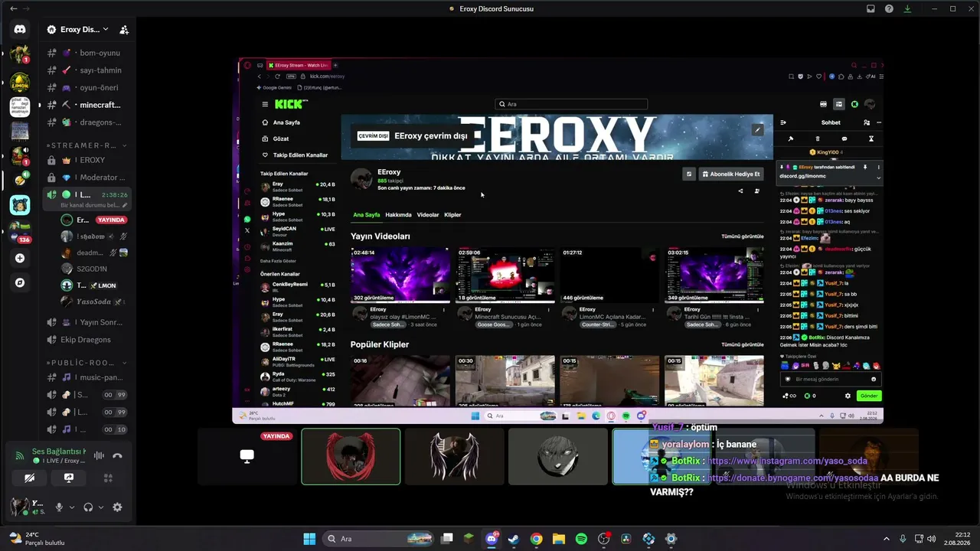Deafen the headphones
Image resolution: width=980 pixels, height=551 pixels.
89,507
